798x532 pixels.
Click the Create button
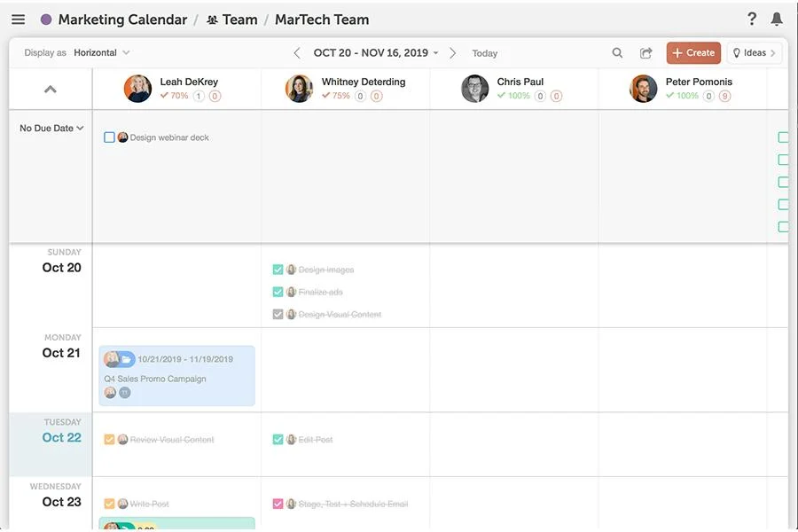point(693,52)
